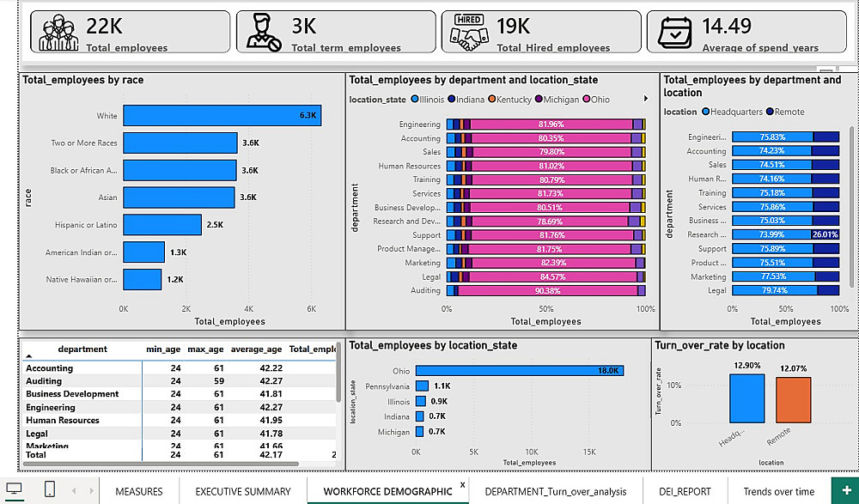Click the Auditing 90.38% Ohio segment
Image resolution: width=859 pixels, height=504 pixels.
tap(547, 291)
